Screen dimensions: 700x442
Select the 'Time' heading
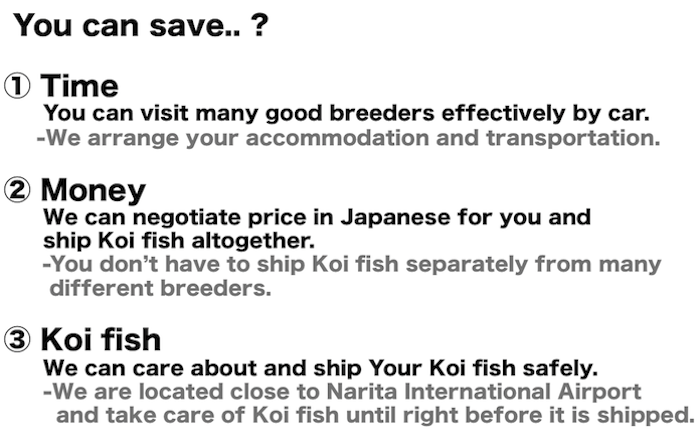tap(79, 86)
